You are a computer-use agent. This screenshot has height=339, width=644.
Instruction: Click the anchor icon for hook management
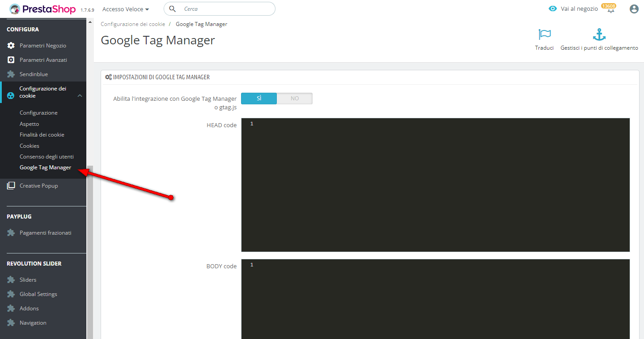click(599, 34)
